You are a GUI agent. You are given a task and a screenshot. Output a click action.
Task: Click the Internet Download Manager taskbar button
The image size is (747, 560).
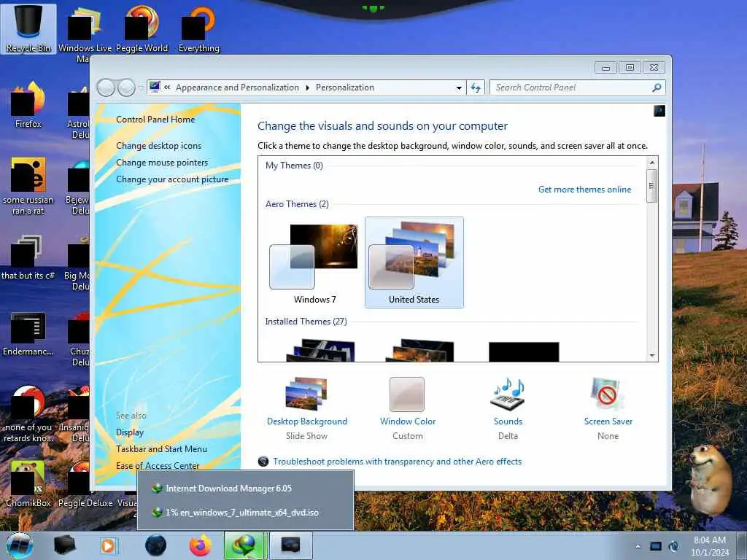point(244,545)
